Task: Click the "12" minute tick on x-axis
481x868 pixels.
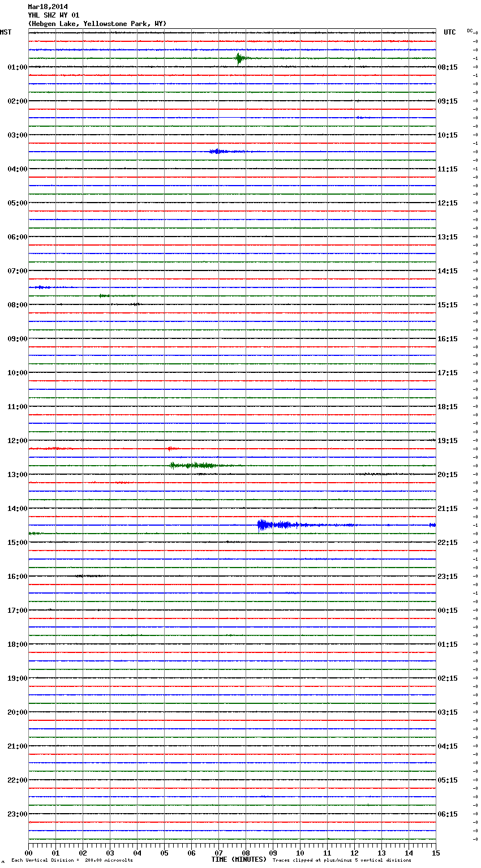Action: pos(354,853)
